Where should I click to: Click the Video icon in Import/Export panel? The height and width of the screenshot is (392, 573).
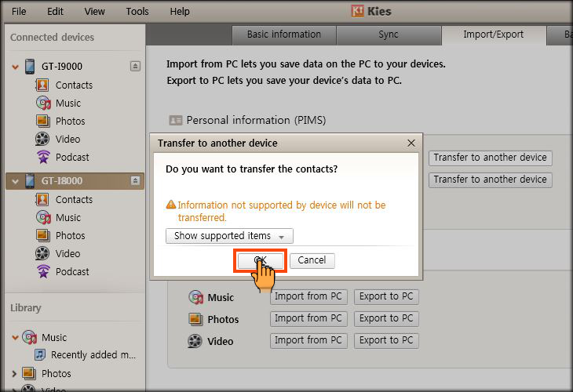195,341
